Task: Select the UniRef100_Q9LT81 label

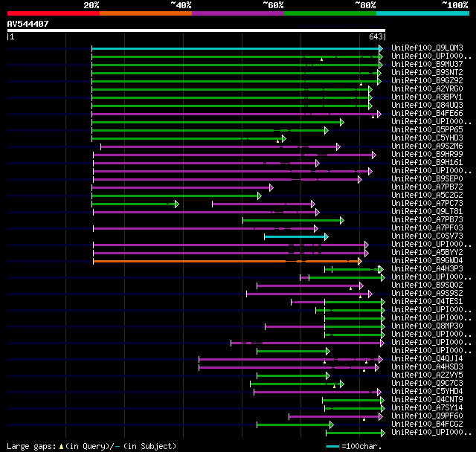Action: click(427, 212)
